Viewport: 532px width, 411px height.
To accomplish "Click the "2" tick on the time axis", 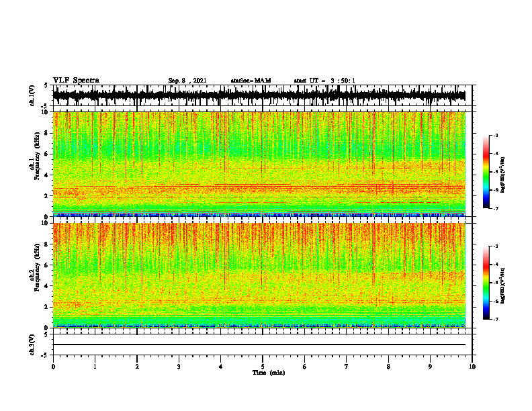I will (137, 367).
